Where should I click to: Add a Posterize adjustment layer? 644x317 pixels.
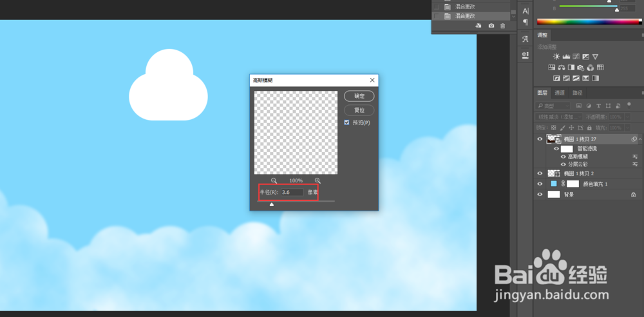tap(566, 78)
